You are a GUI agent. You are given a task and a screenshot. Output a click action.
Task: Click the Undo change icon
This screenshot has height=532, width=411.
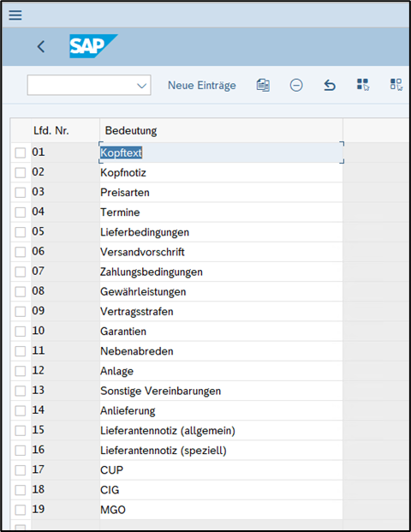[330, 85]
